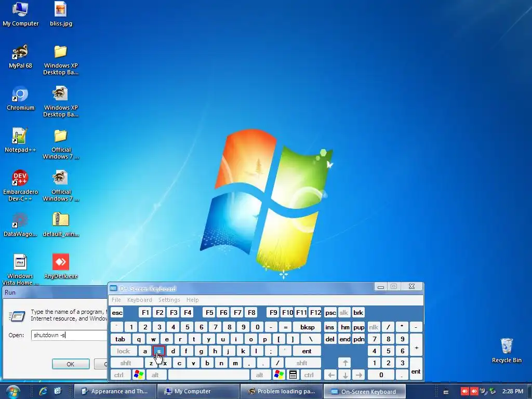Switch to Appearance and Themes taskbar window

[115, 392]
